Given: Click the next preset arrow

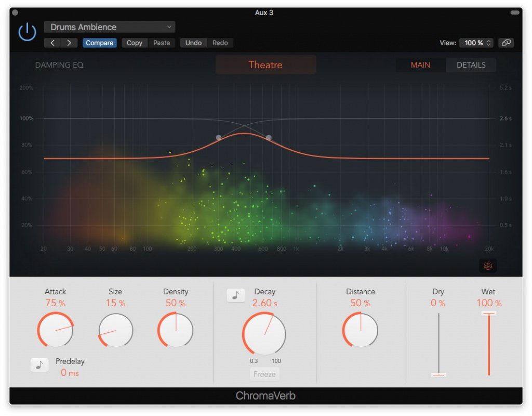Looking at the screenshot, I should click(x=69, y=43).
